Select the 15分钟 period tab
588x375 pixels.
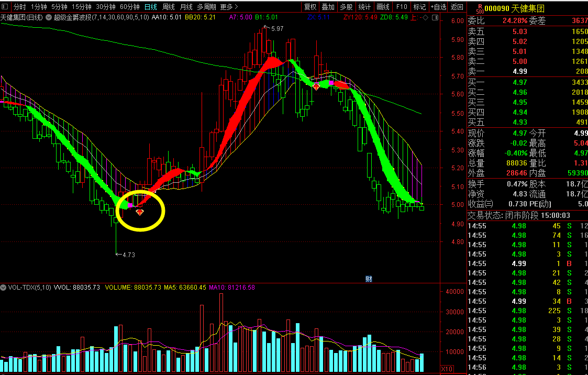[81, 7]
